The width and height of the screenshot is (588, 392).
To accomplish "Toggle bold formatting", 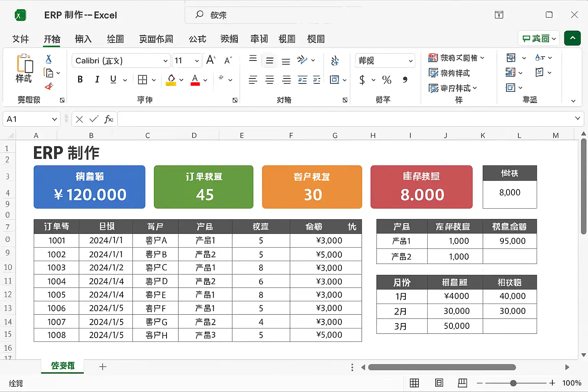I will click(x=80, y=80).
